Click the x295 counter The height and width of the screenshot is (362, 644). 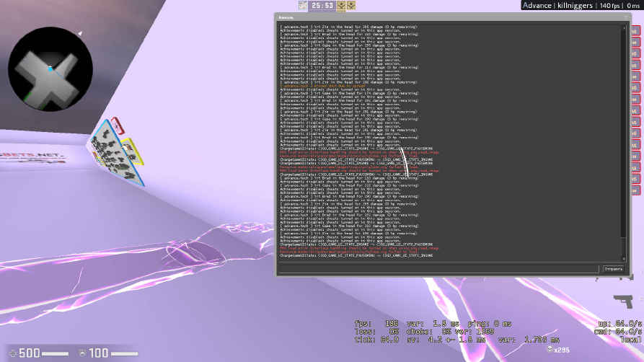(558, 350)
